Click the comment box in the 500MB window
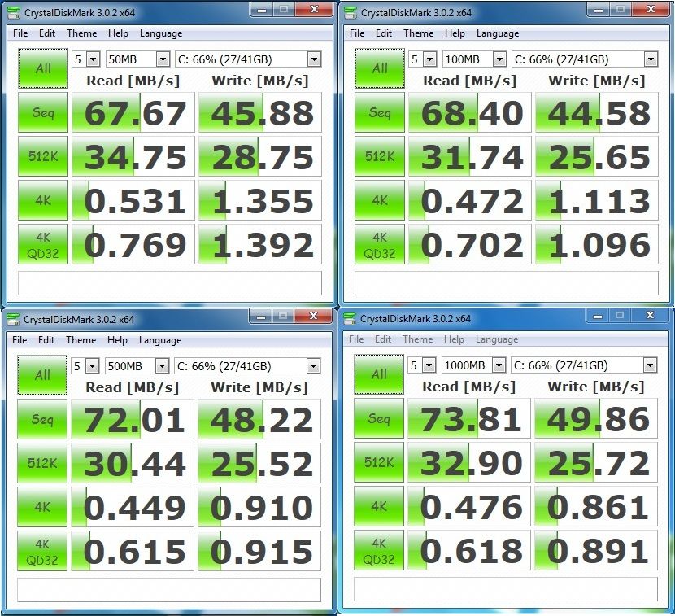This screenshot has width=675, height=616. [x=169, y=590]
